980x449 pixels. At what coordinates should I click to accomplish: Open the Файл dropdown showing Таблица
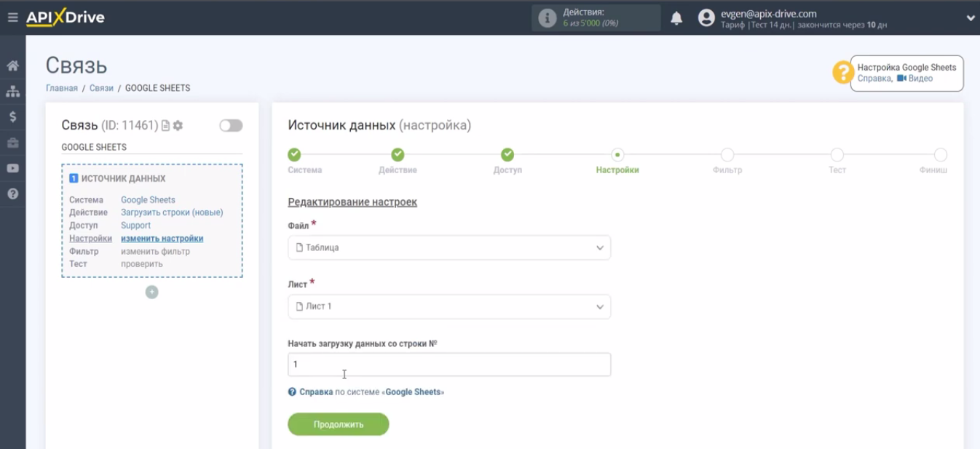pyautogui.click(x=449, y=247)
